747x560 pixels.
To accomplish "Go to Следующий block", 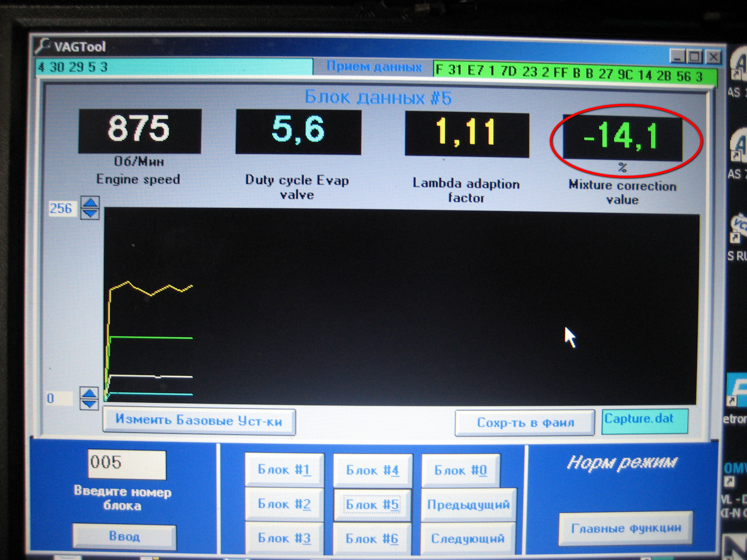I will click(468, 539).
